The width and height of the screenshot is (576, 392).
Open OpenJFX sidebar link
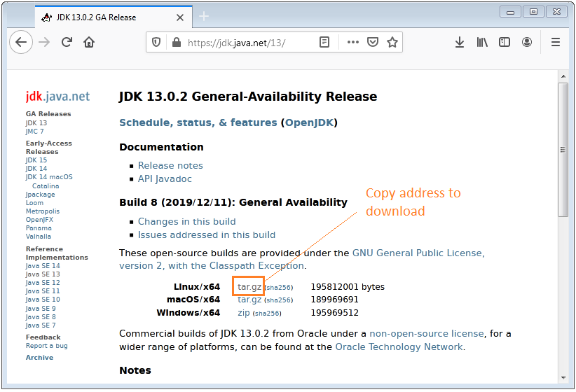click(x=39, y=220)
